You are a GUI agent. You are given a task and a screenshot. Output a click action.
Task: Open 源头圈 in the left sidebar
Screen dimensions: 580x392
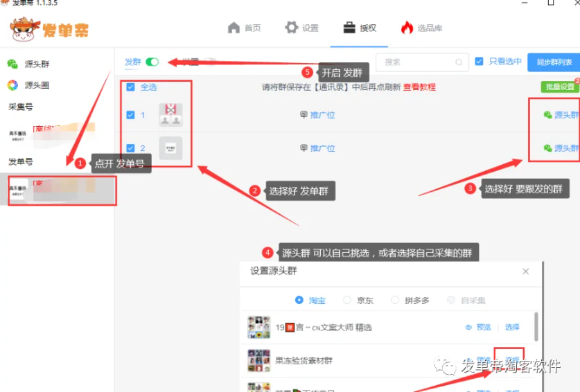29,85
